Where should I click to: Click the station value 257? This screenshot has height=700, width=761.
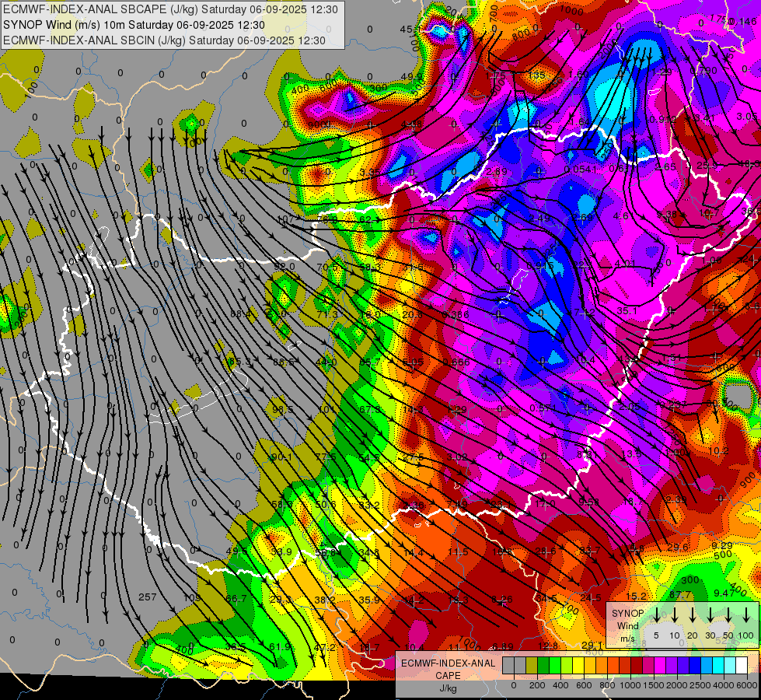[147, 597]
